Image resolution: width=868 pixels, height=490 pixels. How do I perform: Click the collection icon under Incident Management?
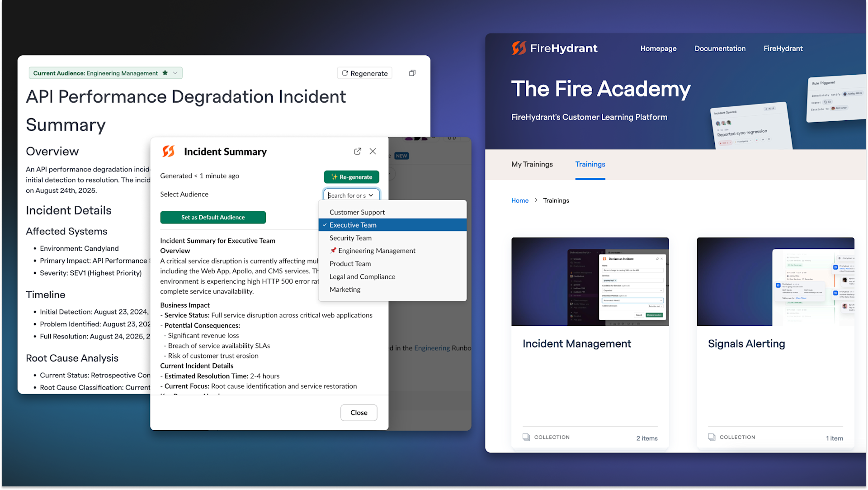coord(526,437)
